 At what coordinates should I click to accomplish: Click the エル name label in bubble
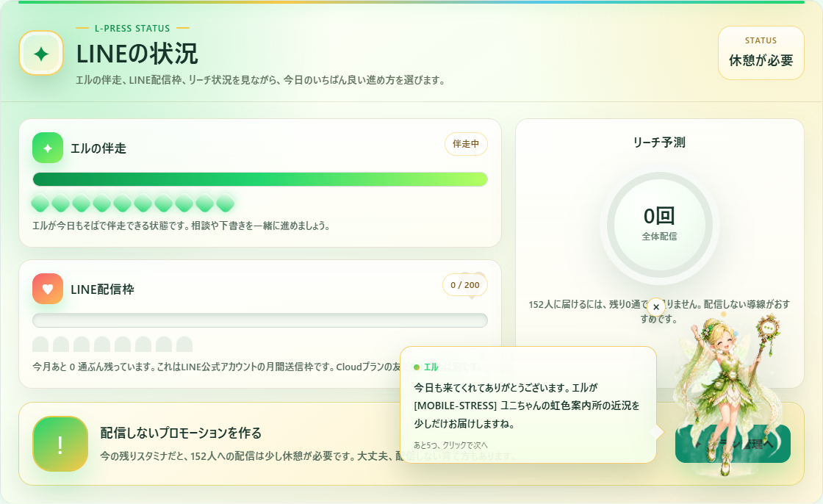[431, 367]
